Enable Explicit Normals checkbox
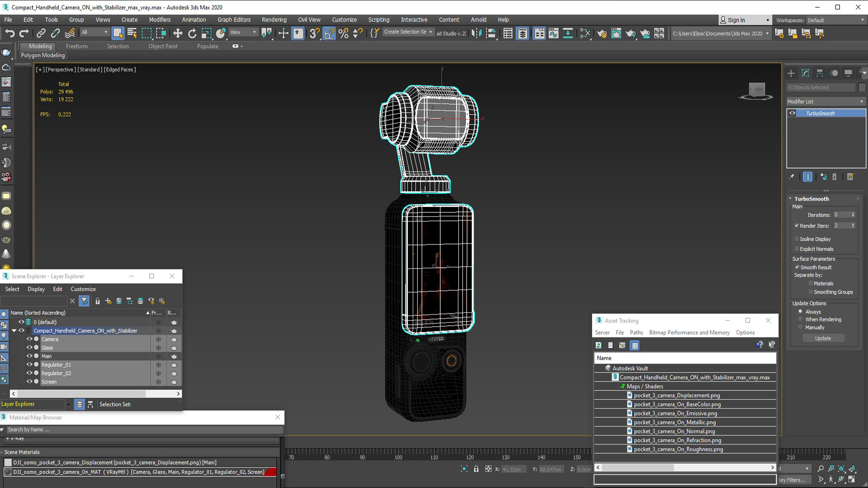Screen dimensions: 868x488 pos(797,249)
